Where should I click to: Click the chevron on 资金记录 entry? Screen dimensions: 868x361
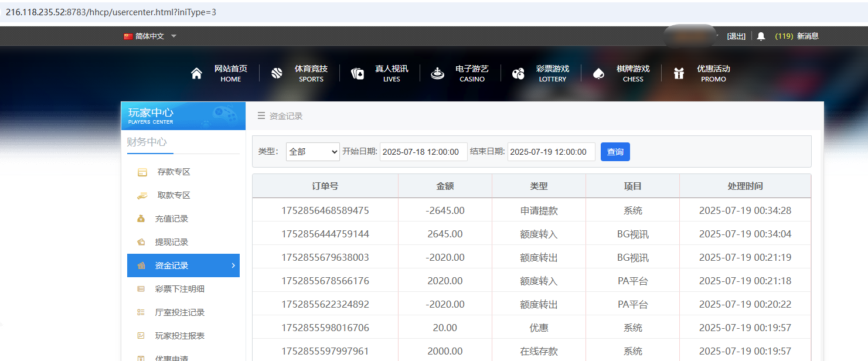click(x=233, y=265)
